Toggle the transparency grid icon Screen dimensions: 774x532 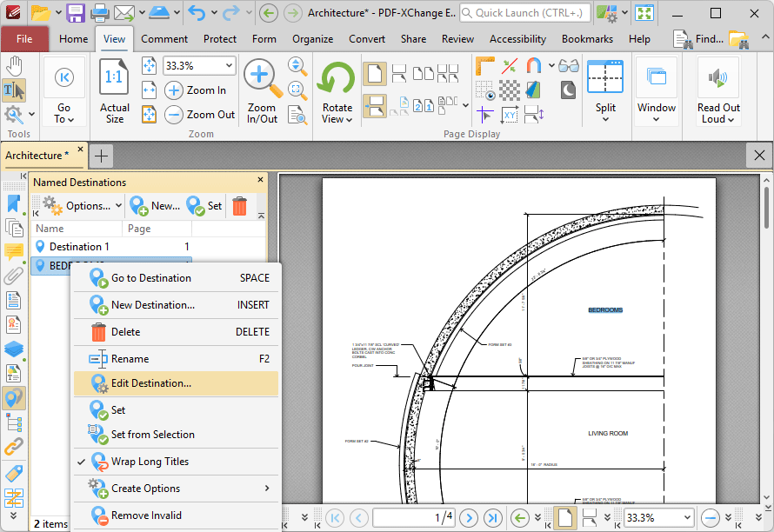[510, 90]
